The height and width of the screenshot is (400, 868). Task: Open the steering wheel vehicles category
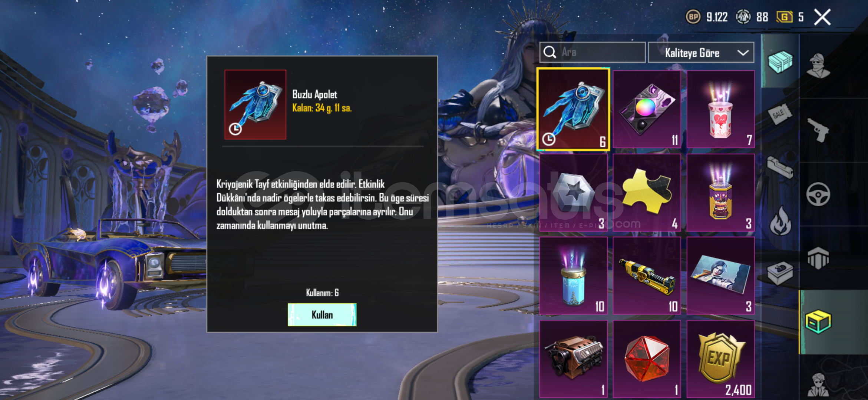coord(818,194)
